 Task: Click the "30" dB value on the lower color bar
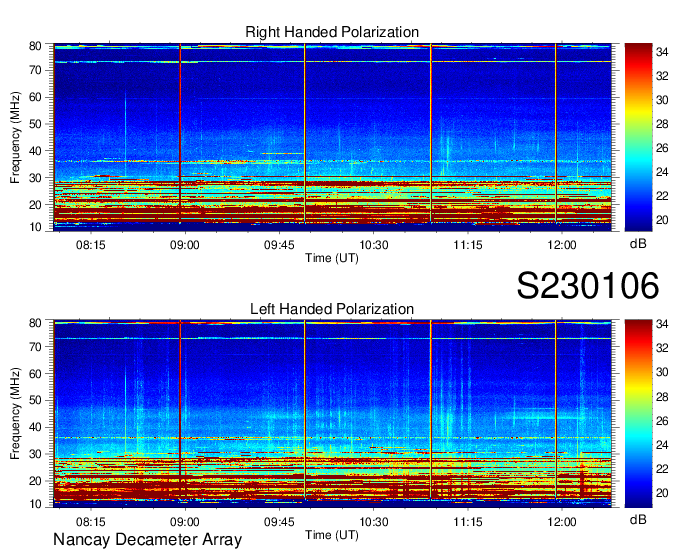click(662, 372)
